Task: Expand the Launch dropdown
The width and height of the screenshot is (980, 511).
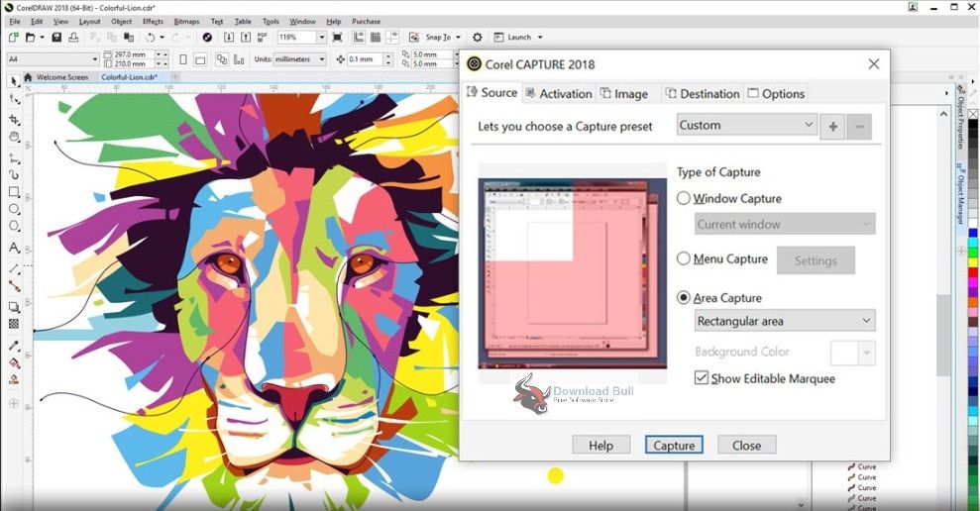Action: [540, 38]
